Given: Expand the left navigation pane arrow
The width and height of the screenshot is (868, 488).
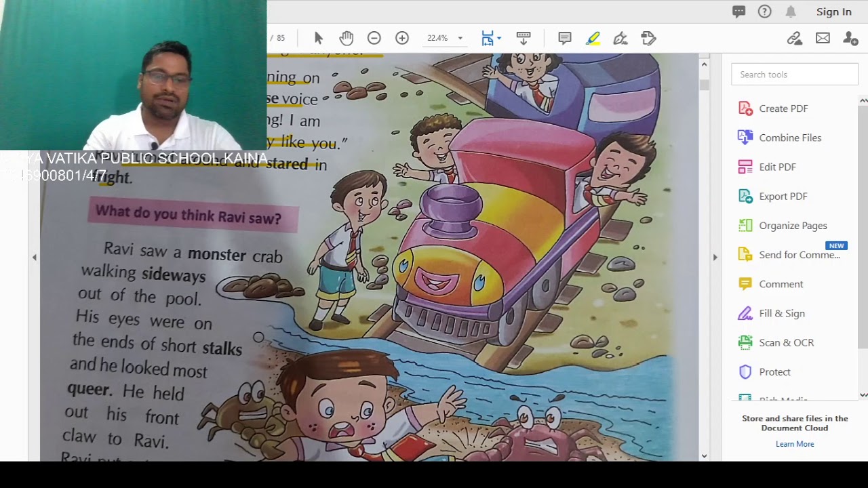Looking at the screenshot, I should pos(35,258).
